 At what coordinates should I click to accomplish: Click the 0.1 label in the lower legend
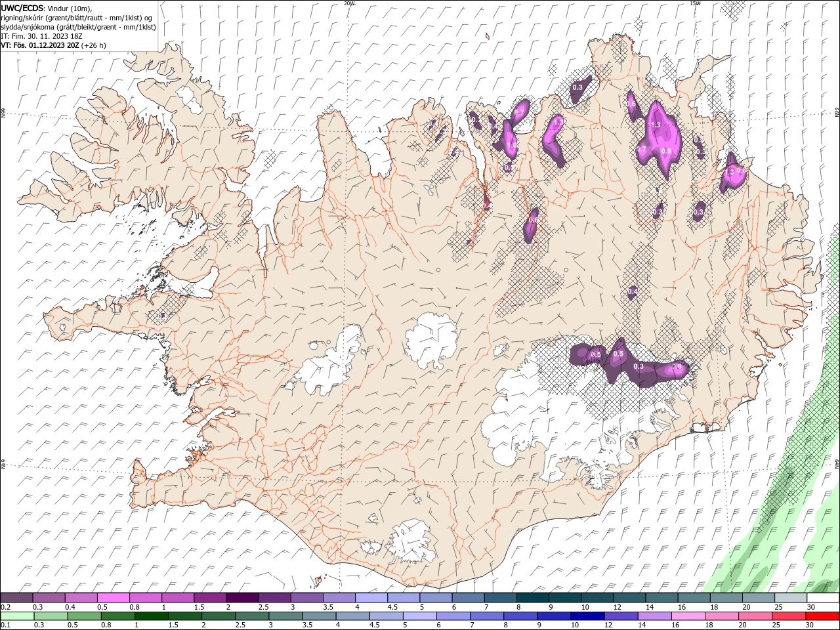tap(5, 625)
